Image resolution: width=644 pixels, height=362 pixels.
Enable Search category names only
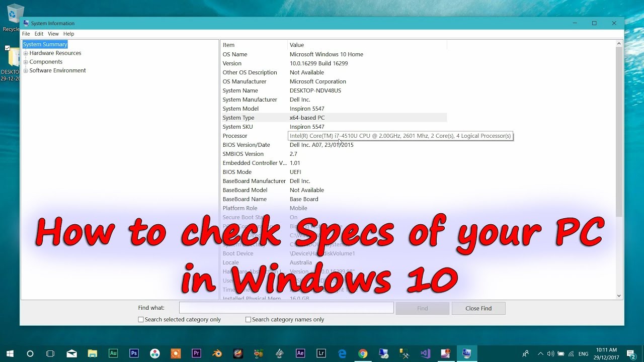click(248, 319)
